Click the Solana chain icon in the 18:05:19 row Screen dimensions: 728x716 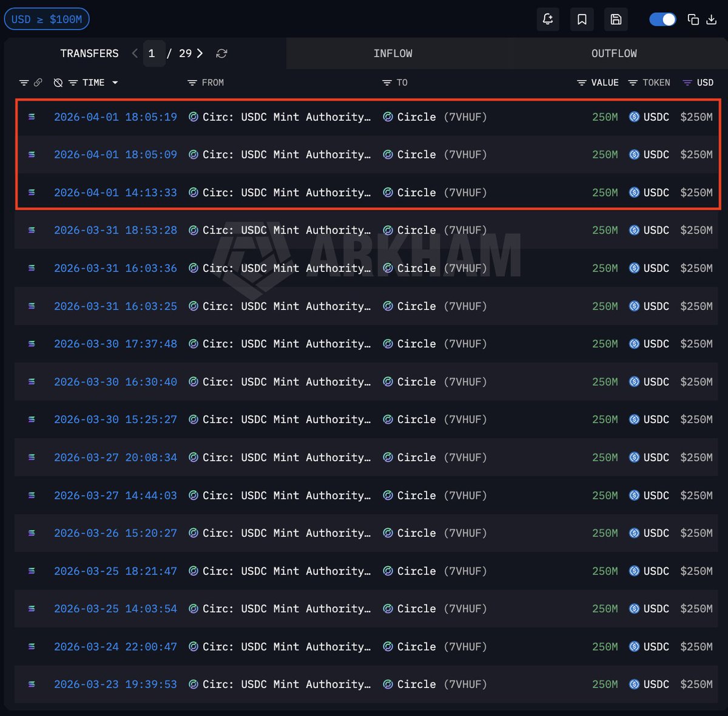pyautogui.click(x=32, y=117)
